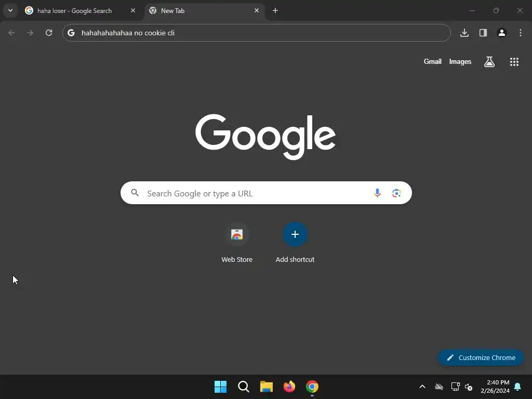This screenshot has width=532, height=399.
Task: Minimize the Chrome window
Action: click(x=472, y=10)
